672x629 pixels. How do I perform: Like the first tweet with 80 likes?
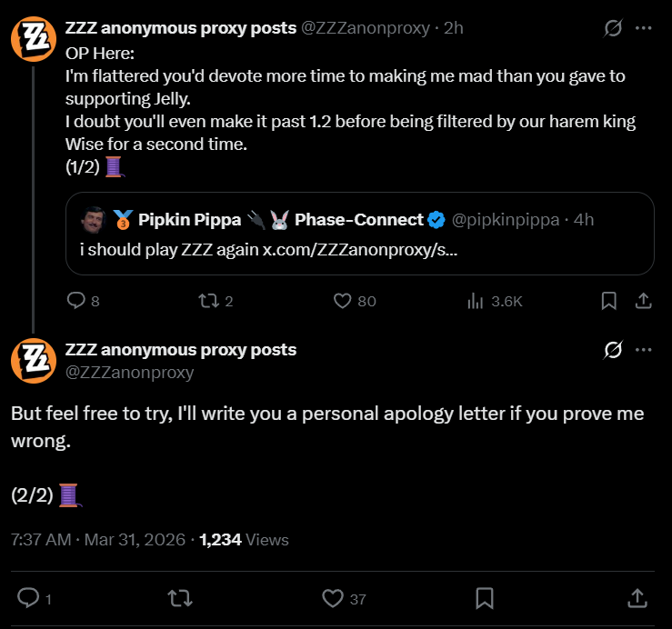343,301
